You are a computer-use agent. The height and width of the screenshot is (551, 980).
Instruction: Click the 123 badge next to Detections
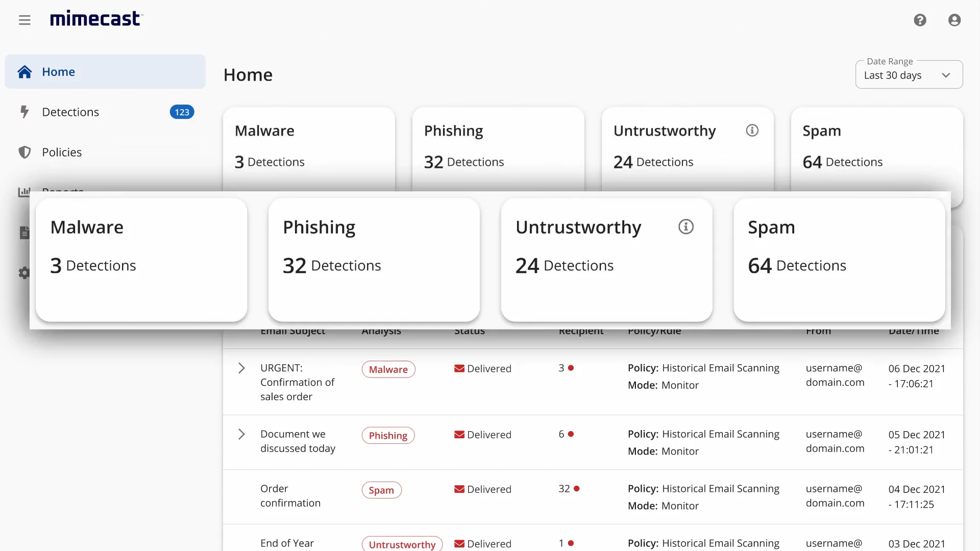click(182, 112)
